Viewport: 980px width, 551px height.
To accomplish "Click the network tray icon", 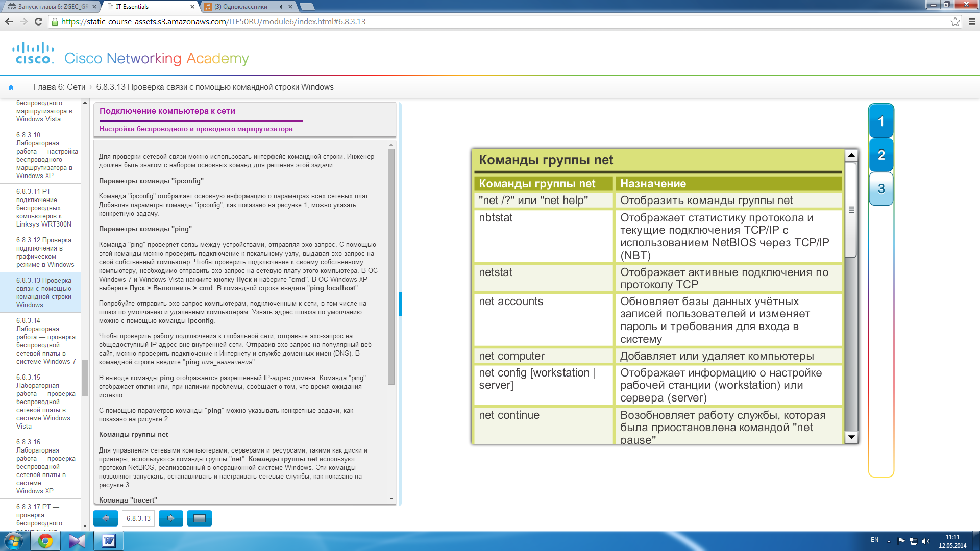I will (914, 541).
